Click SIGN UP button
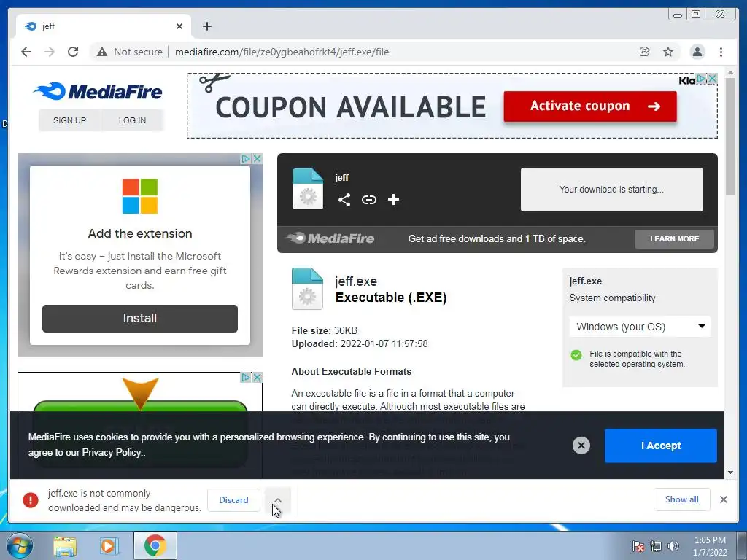Viewport: 747px width, 560px height. click(x=69, y=120)
